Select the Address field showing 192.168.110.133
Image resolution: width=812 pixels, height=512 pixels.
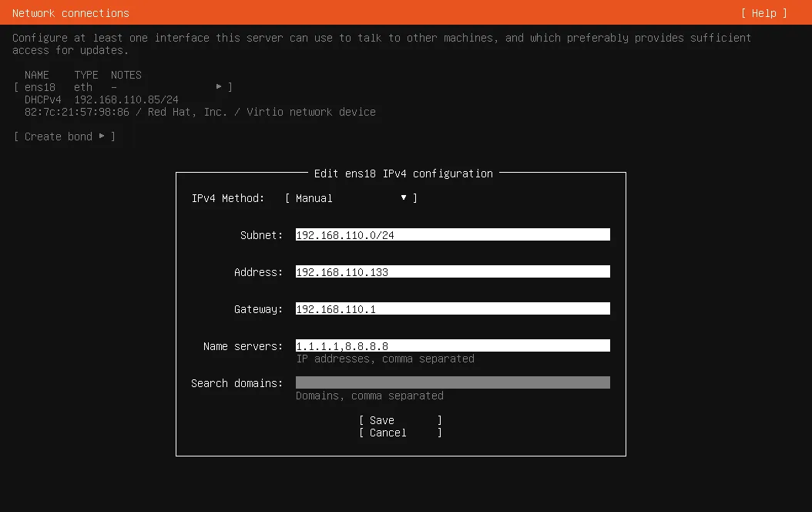tap(452, 271)
